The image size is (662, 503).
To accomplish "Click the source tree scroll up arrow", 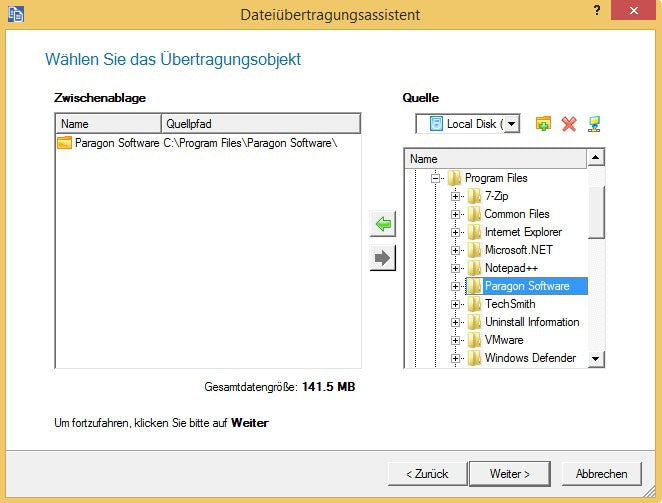I will click(x=596, y=158).
